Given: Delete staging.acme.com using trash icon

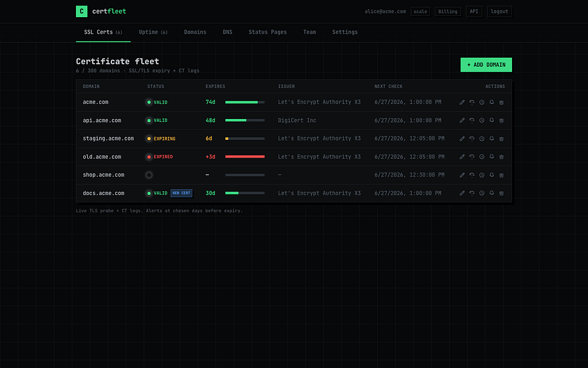Looking at the screenshot, I should click(502, 139).
